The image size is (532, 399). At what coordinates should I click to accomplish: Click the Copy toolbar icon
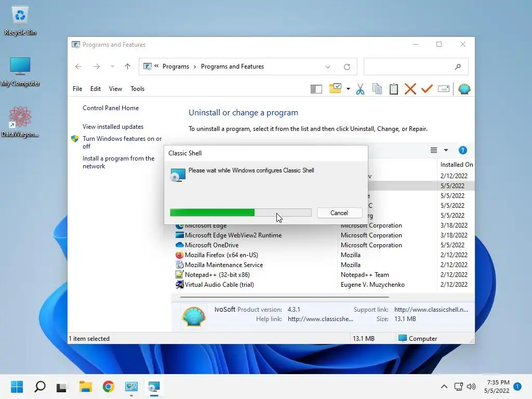pyautogui.click(x=377, y=89)
